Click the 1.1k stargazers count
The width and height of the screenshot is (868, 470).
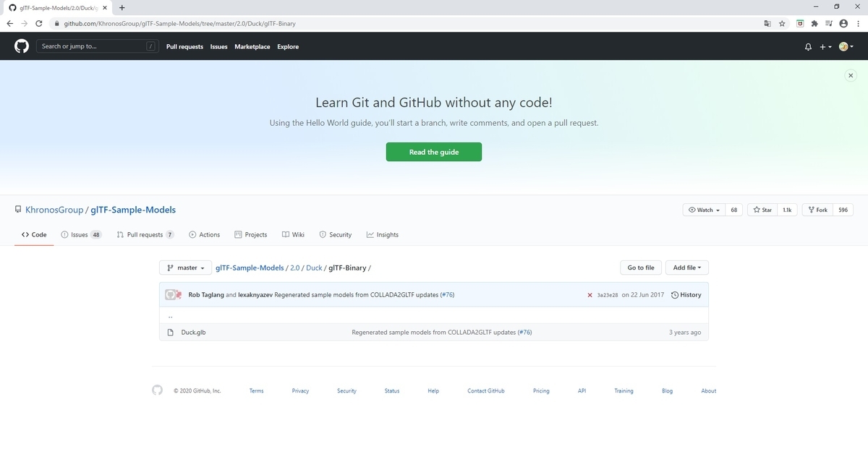(x=787, y=210)
